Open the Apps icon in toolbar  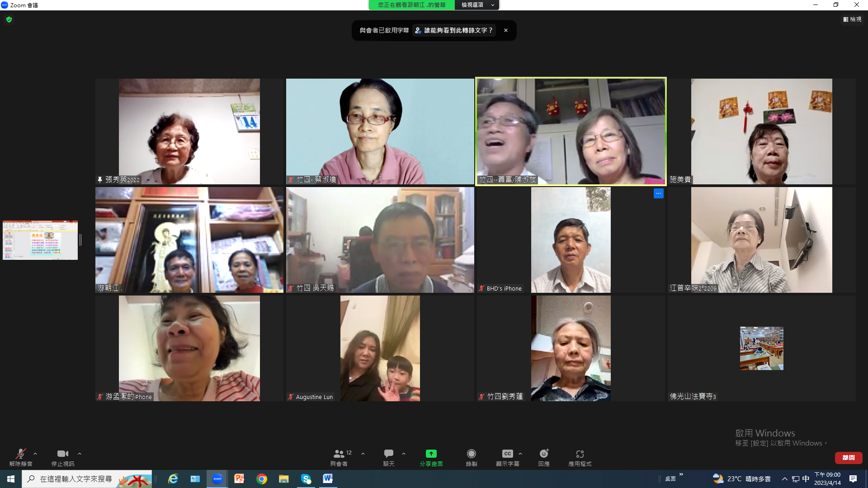580,454
